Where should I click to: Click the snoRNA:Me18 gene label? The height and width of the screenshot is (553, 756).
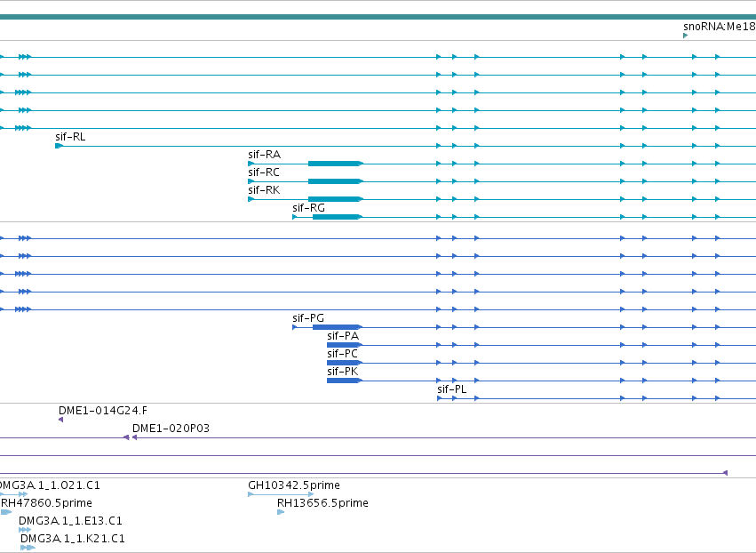720,27
